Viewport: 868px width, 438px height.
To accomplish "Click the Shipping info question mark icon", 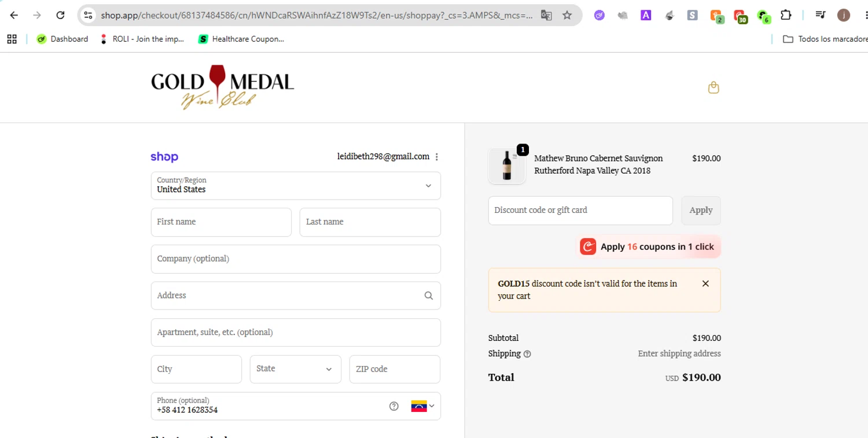I will tap(527, 354).
